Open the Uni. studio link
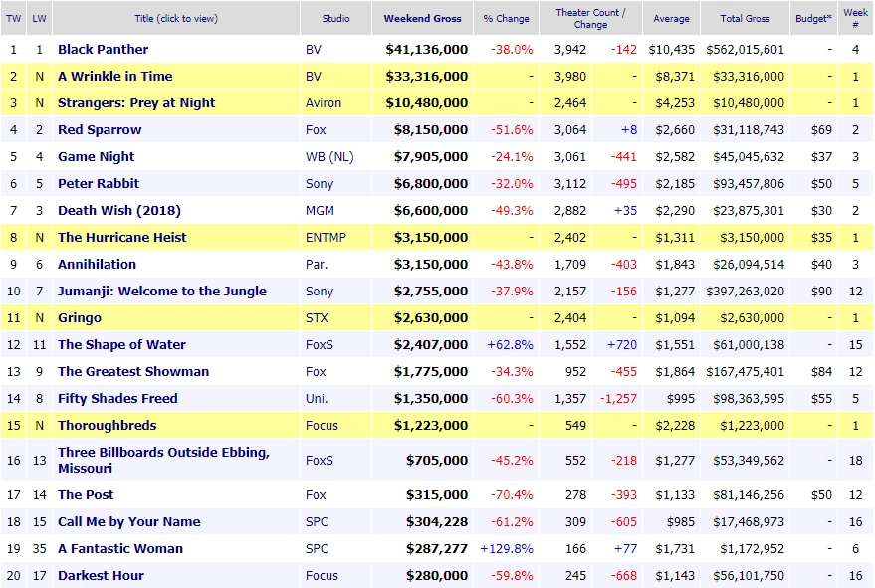875x588 pixels. pyautogui.click(x=317, y=398)
